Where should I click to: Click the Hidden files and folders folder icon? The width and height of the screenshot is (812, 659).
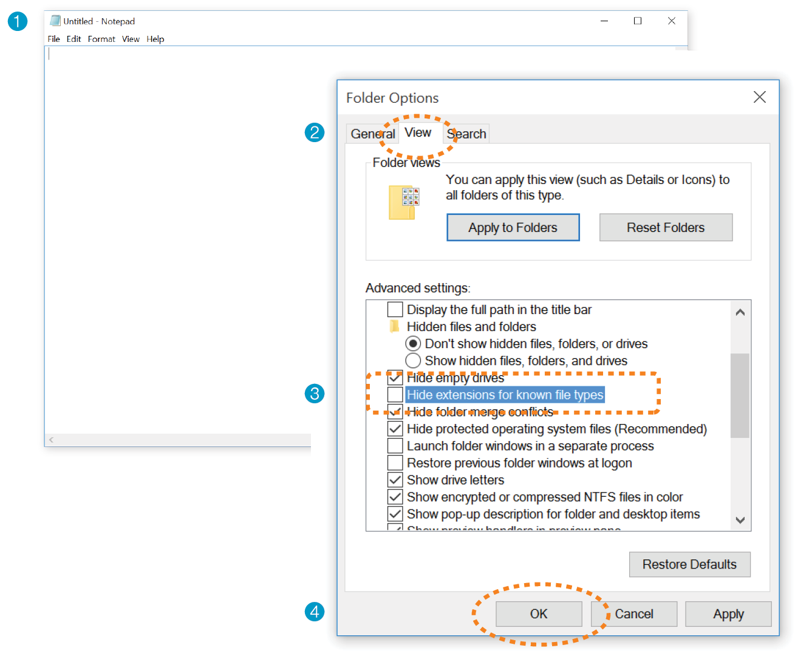395,327
